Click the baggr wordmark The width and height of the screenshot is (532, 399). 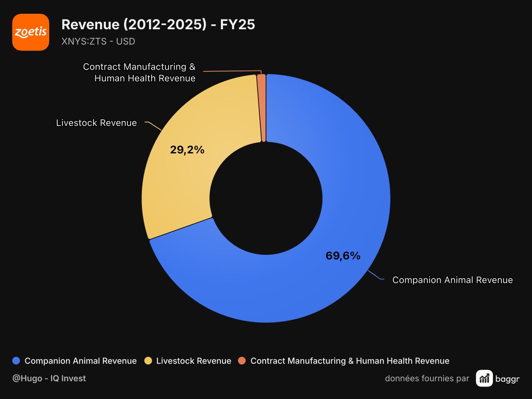pos(508,379)
